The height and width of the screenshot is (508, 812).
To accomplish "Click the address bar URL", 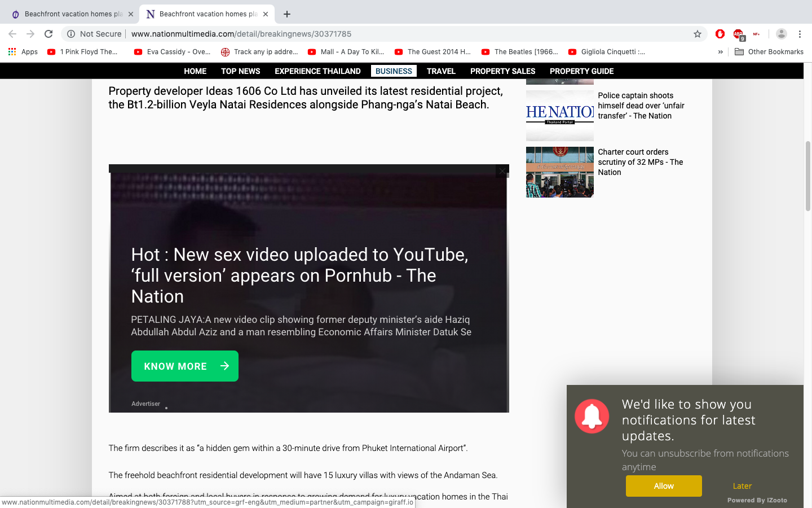I will tap(241, 34).
